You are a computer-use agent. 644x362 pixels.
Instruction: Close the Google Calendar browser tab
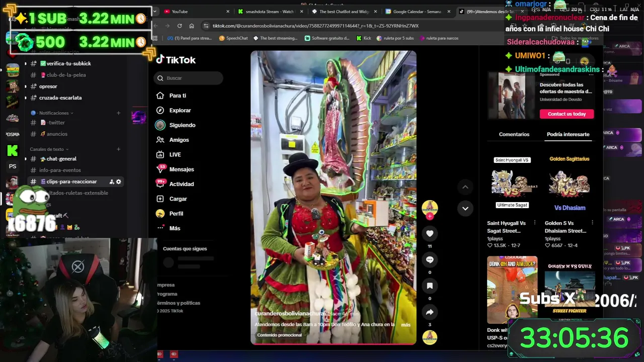point(449,12)
